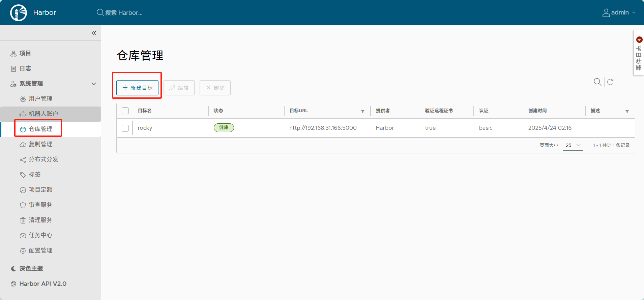Click the 机器人账户 robot icon
This screenshot has width=644, height=300.
[23, 114]
